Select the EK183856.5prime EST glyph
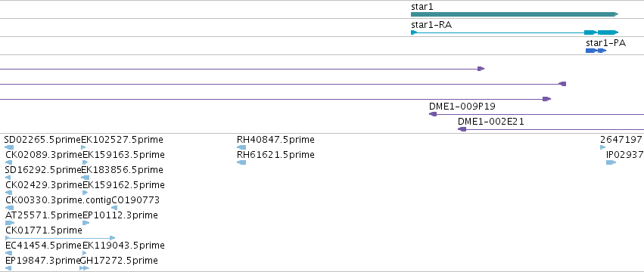This screenshot has height=272, width=644. point(85,178)
